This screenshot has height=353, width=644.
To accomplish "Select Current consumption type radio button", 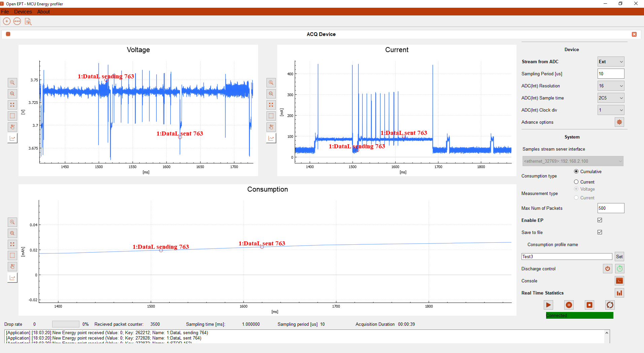I will pos(576,182).
